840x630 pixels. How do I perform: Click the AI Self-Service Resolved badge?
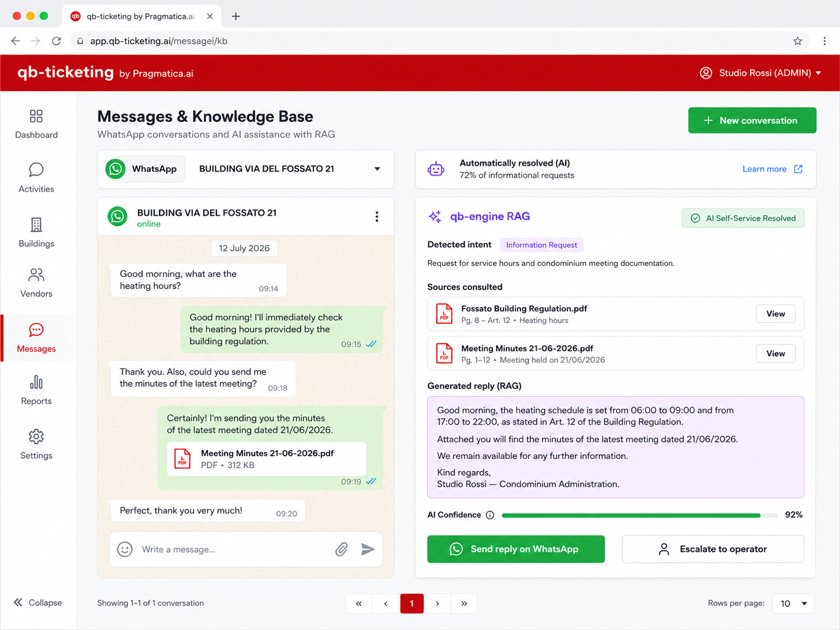tap(743, 218)
